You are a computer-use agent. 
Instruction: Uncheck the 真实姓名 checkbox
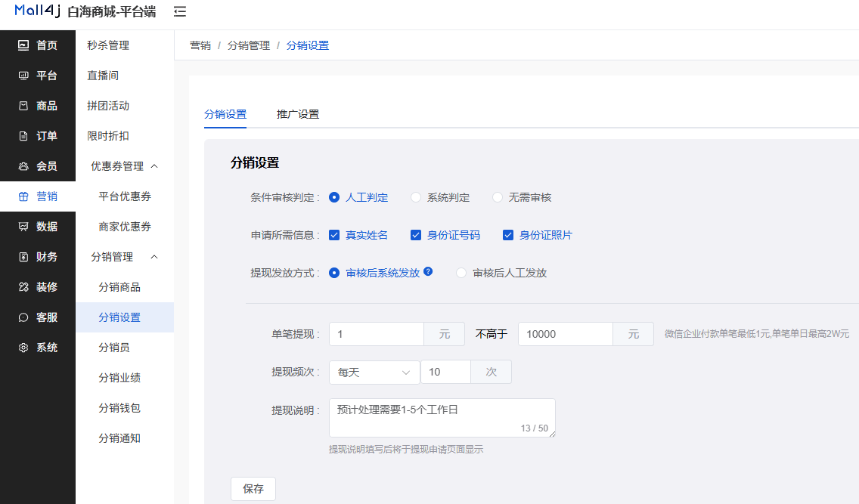pyautogui.click(x=334, y=235)
